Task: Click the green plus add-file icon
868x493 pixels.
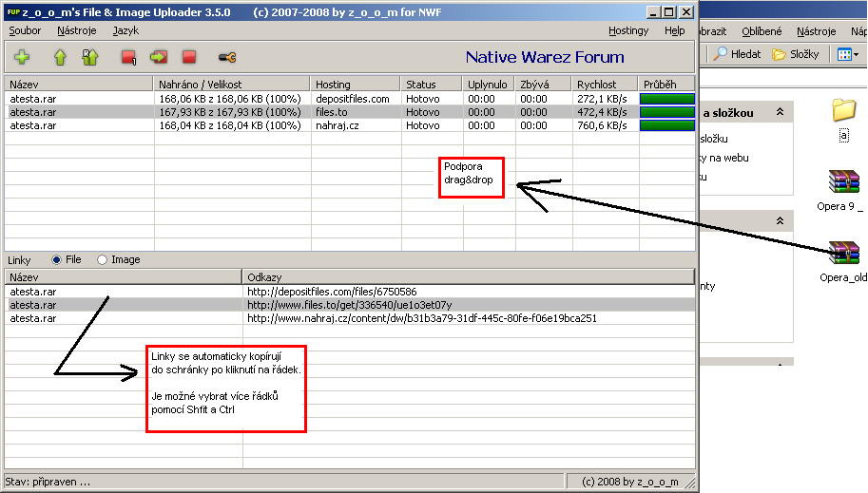Action: (22, 57)
